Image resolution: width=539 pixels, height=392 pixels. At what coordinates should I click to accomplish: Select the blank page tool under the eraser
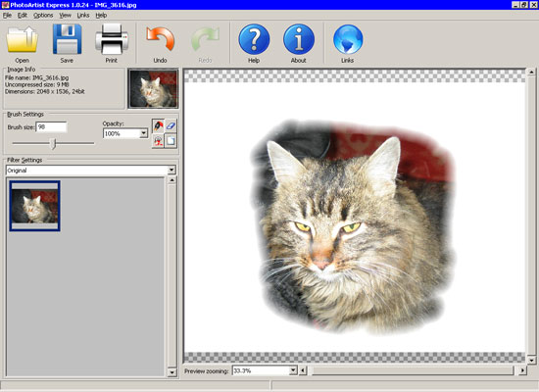click(x=171, y=141)
